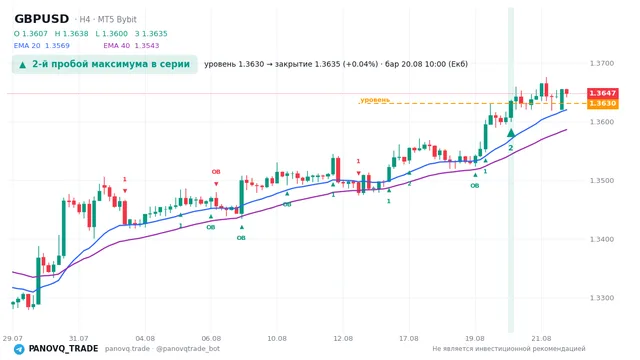
Task: Click the 'EMA 20 1.3569' legend entry
Action: click(x=42, y=46)
